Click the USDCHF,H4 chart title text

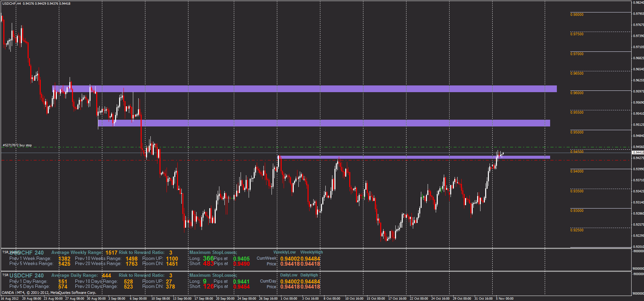[x=11, y=3]
